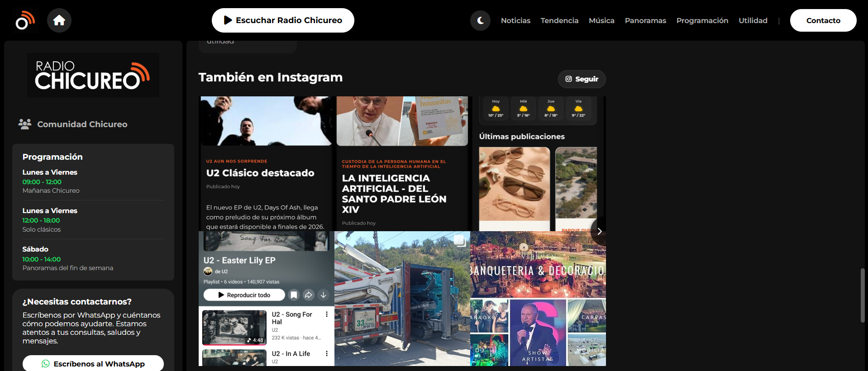
Task: Advance carousel with next chevron arrow
Action: coord(599,231)
